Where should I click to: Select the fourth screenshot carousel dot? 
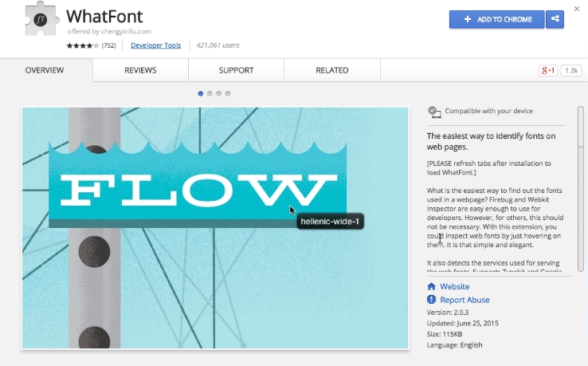click(228, 93)
